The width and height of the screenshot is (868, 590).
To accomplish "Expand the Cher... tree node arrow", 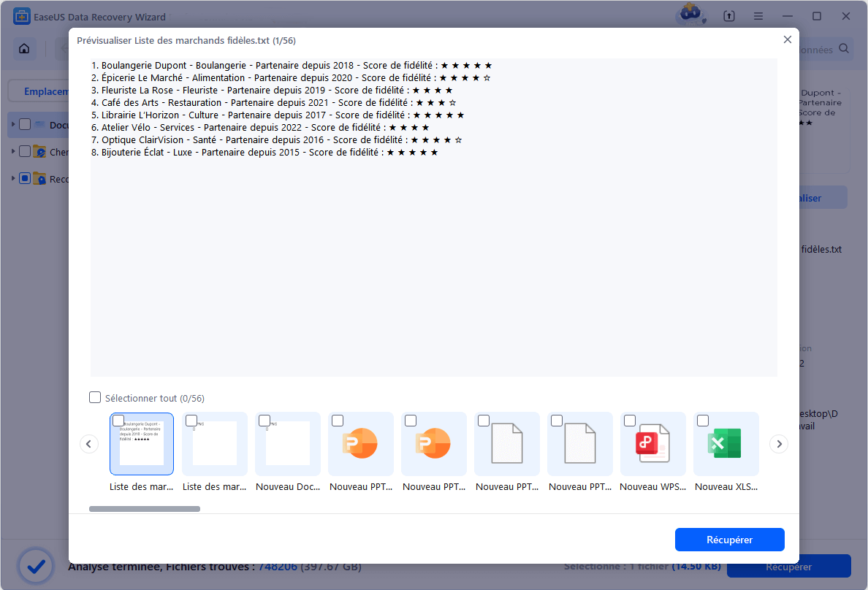I will (12, 152).
